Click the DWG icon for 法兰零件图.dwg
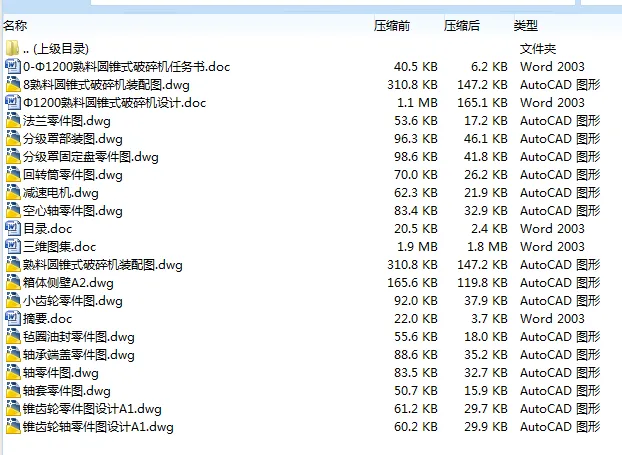Screen dimensions: 622x455 point(13,120)
